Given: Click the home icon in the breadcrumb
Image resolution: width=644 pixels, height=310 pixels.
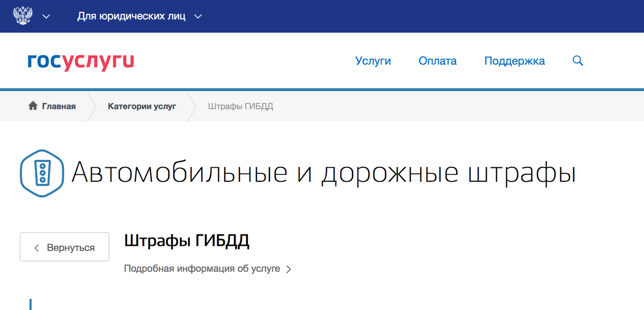Looking at the screenshot, I should point(33,106).
